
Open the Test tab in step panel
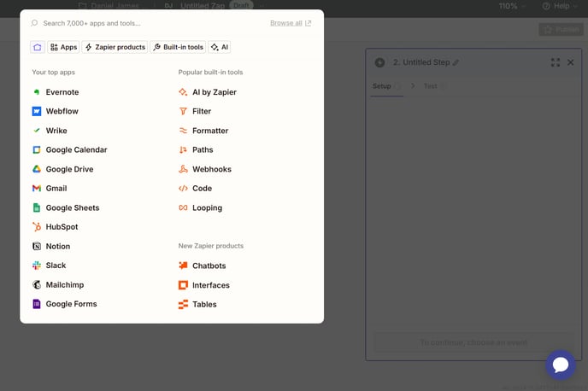(434, 86)
